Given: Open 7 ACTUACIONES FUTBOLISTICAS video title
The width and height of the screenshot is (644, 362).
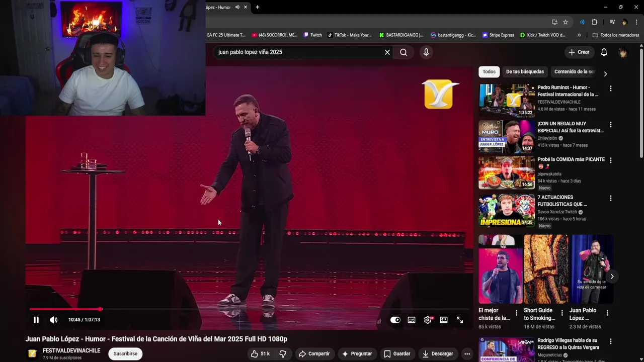Looking at the screenshot, I should (x=562, y=201).
